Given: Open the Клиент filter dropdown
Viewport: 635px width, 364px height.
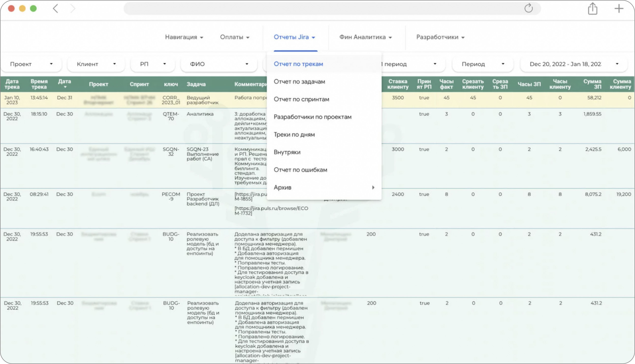Looking at the screenshot, I should [96, 64].
